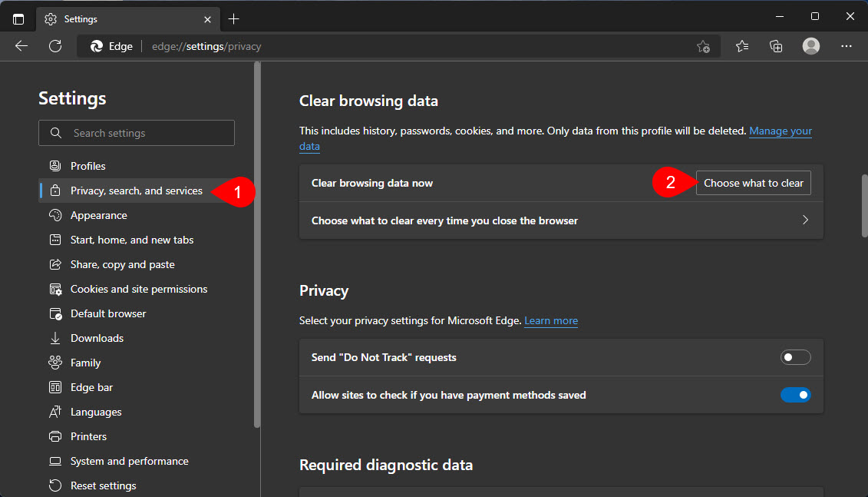Click the Cookies and site permissions icon
The width and height of the screenshot is (868, 497).
(55, 290)
